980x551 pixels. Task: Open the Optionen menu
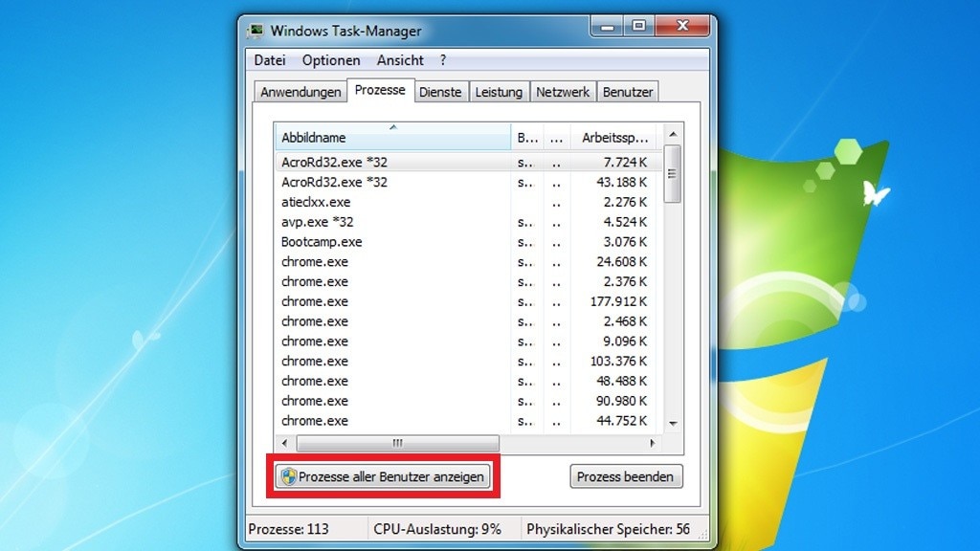(x=331, y=60)
